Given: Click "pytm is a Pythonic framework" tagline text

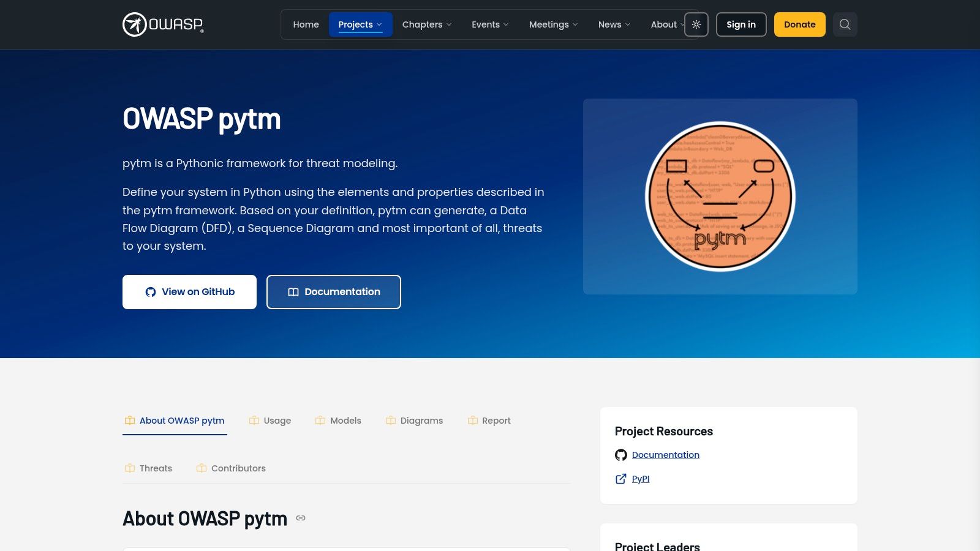Looking at the screenshot, I should 260,163.
